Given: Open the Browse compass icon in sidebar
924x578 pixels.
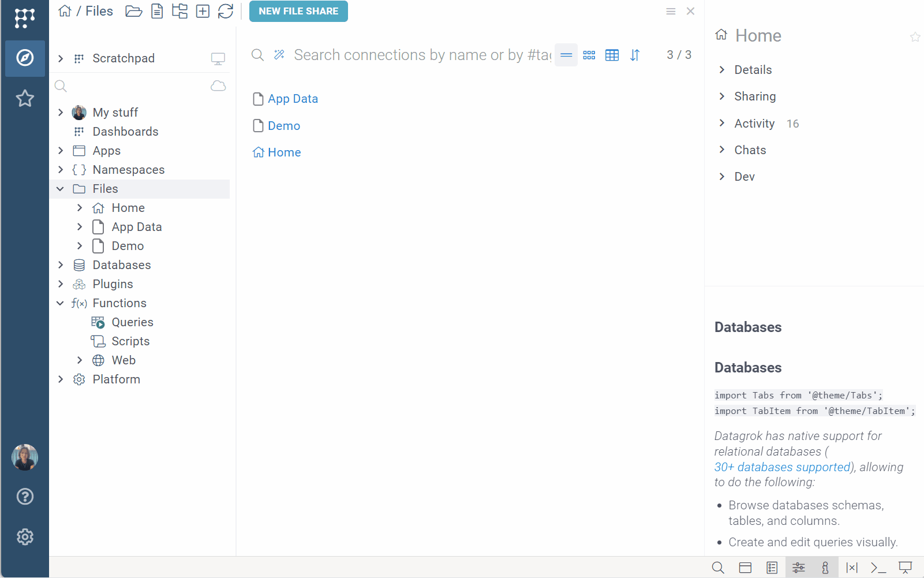Looking at the screenshot, I should point(25,58).
